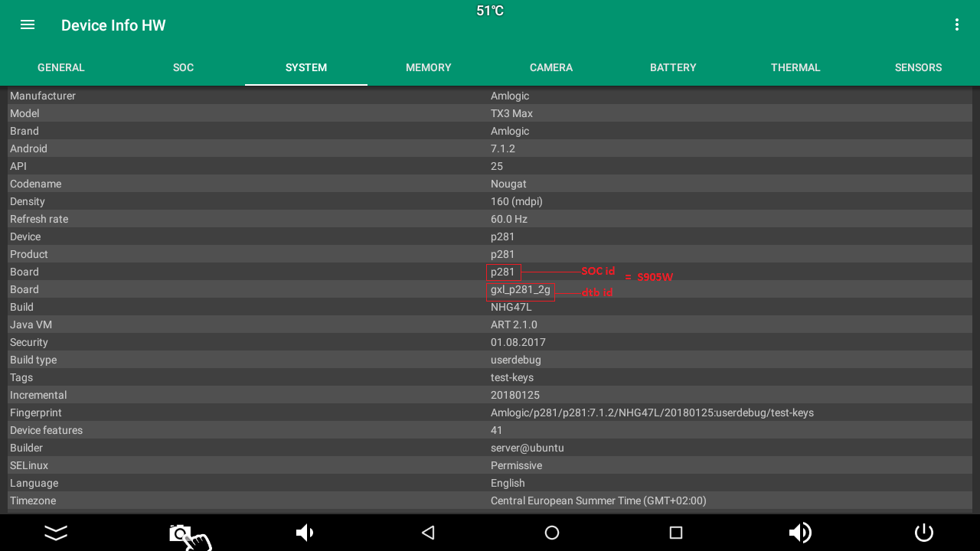Click the Build type row label
The width and height of the screenshot is (980, 551).
click(x=33, y=360)
